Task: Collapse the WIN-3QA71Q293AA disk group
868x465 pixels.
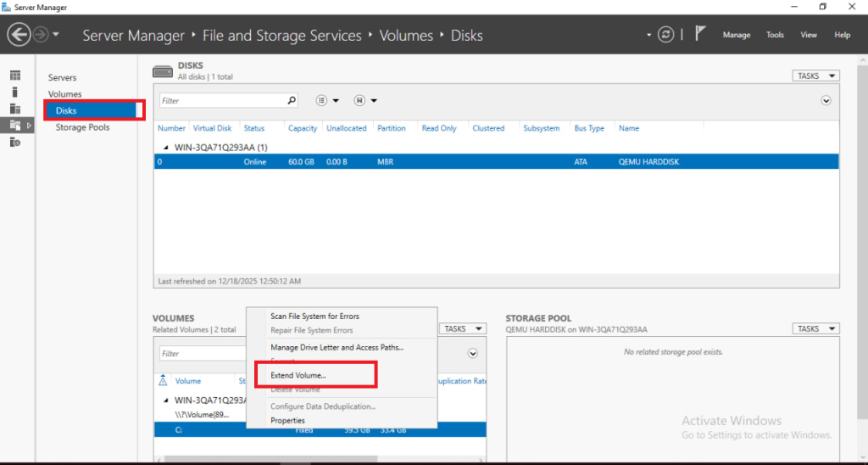Action: pos(166,146)
